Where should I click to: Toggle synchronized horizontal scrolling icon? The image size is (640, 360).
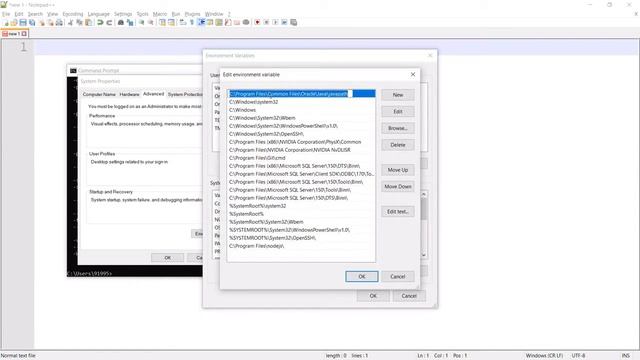click(171, 22)
